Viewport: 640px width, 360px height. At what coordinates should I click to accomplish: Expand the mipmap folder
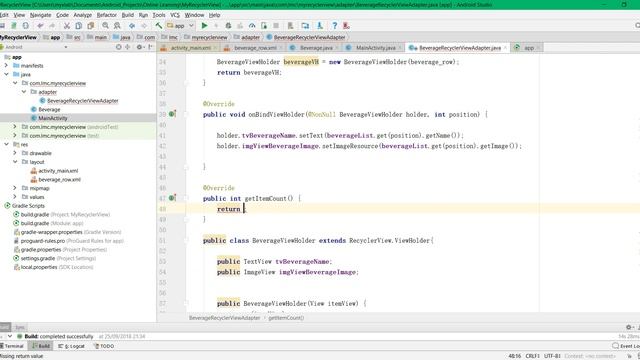pyautogui.click(x=15, y=188)
